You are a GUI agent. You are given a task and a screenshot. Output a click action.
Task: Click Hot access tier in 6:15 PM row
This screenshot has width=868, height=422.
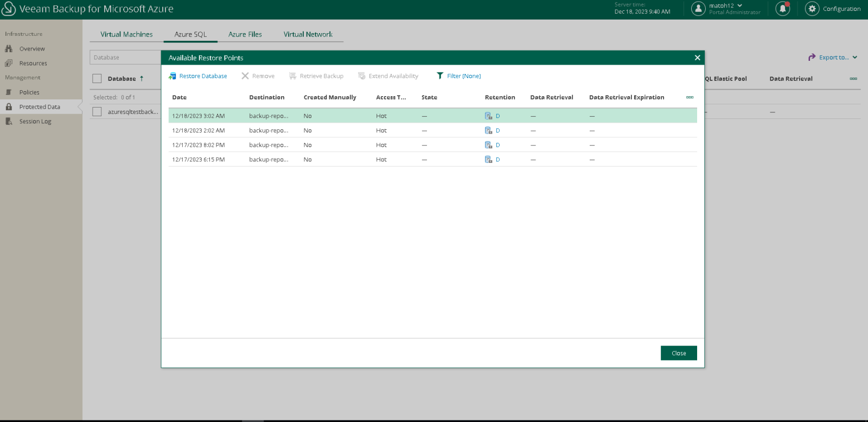coord(381,160)
